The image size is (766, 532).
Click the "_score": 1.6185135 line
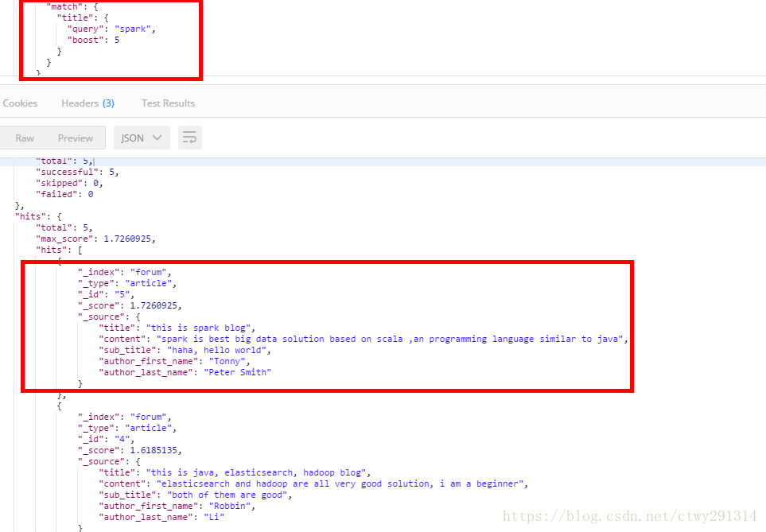[x=130, y=450]
